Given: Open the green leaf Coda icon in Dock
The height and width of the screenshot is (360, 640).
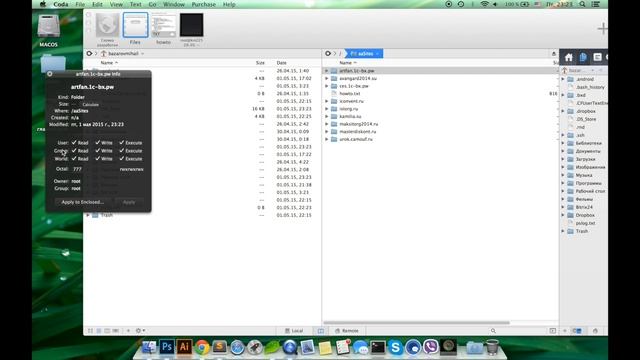Looking at the screenshot, I should [x=272, y=347].
